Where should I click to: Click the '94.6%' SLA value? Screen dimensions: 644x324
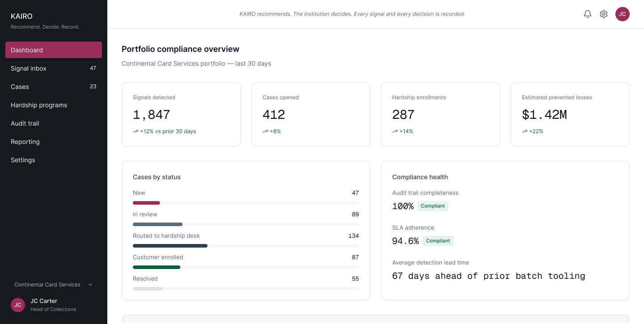pyautogui.click(x=406, y=241)
